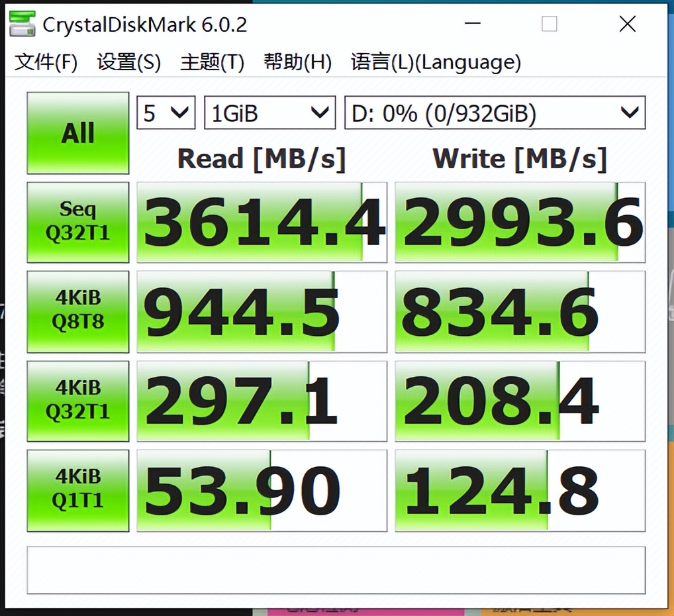Screen dimensions: 674x616
Task: Expand the test count dropdown showing 5
Action: click(166, 113)
